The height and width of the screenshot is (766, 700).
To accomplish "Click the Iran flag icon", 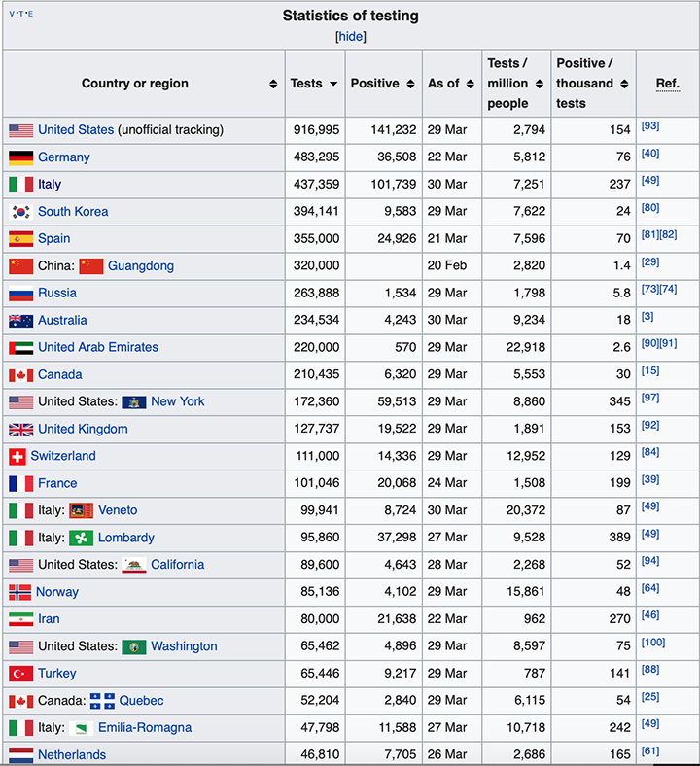I will coord(21,619).
